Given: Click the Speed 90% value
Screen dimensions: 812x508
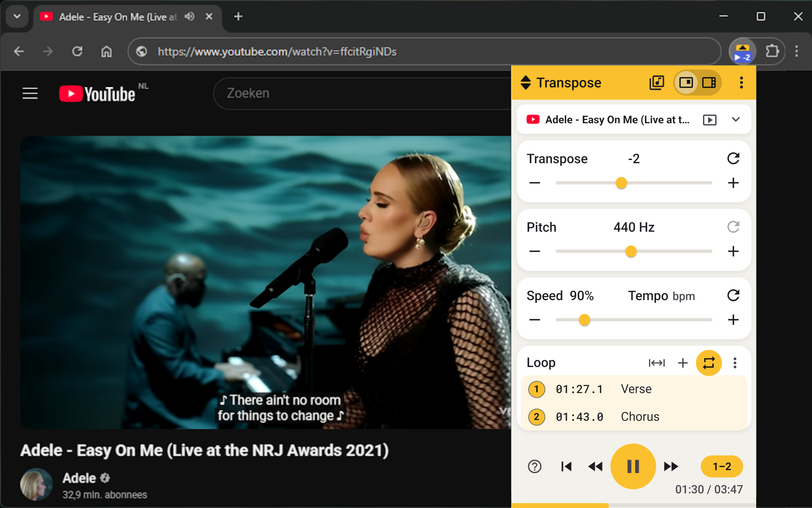Looking at the screenshot, I should click(x=581, y=296).
